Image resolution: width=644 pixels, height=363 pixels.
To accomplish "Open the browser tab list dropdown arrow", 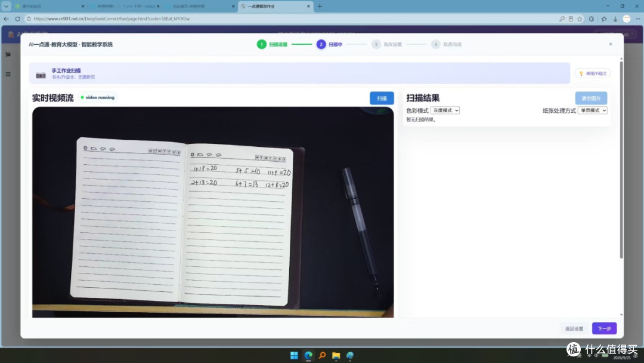I will 6,6.
